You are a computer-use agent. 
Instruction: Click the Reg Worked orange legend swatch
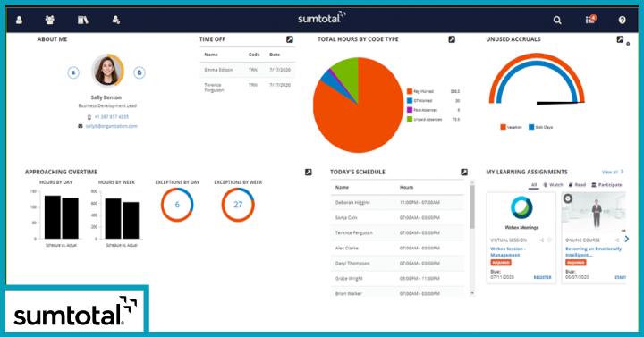tap(410, 91)
